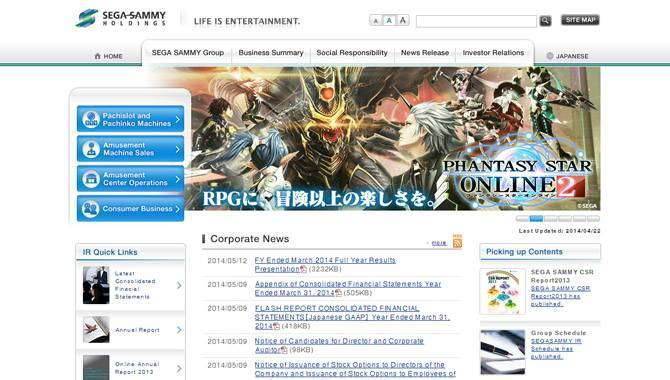Viewport: 670px width, 380px height.
Task: Select the first banner slide indicator
Action: [522, 218]
